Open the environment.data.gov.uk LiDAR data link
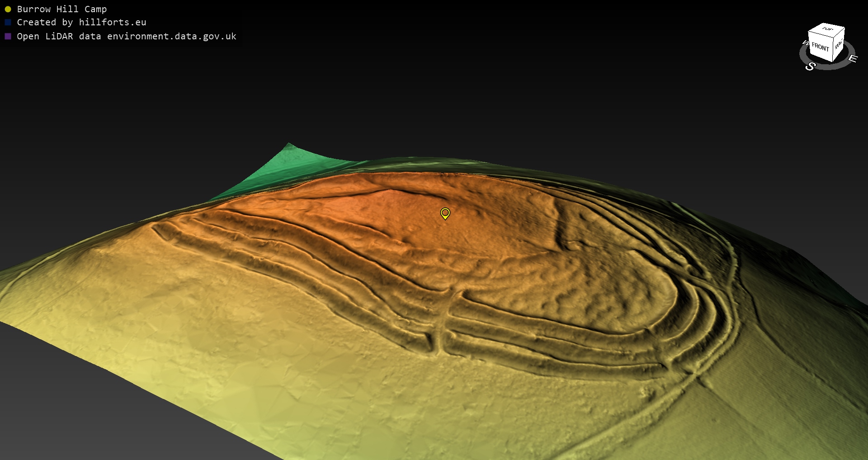 click(x=126, y=36)
